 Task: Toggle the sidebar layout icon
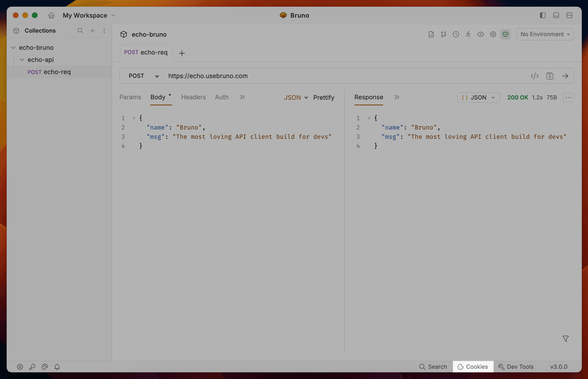point(543,15)
